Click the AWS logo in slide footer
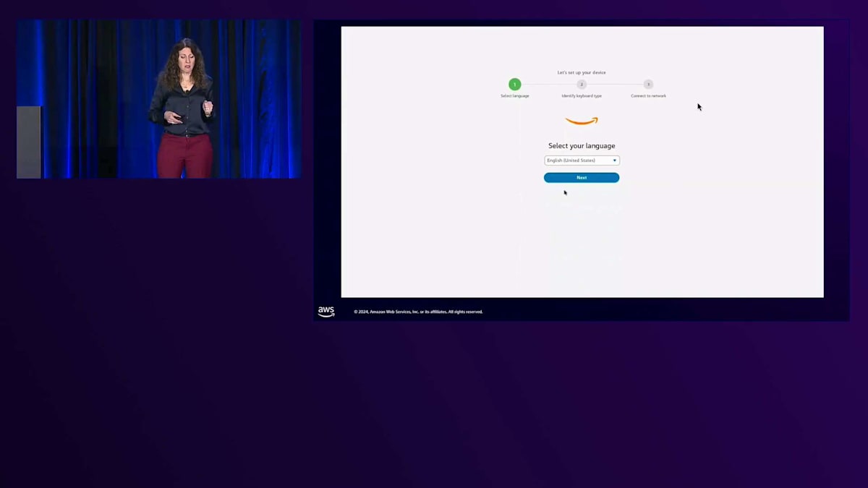Viewport: 868px width, 488px height. (x=326, y=312)
